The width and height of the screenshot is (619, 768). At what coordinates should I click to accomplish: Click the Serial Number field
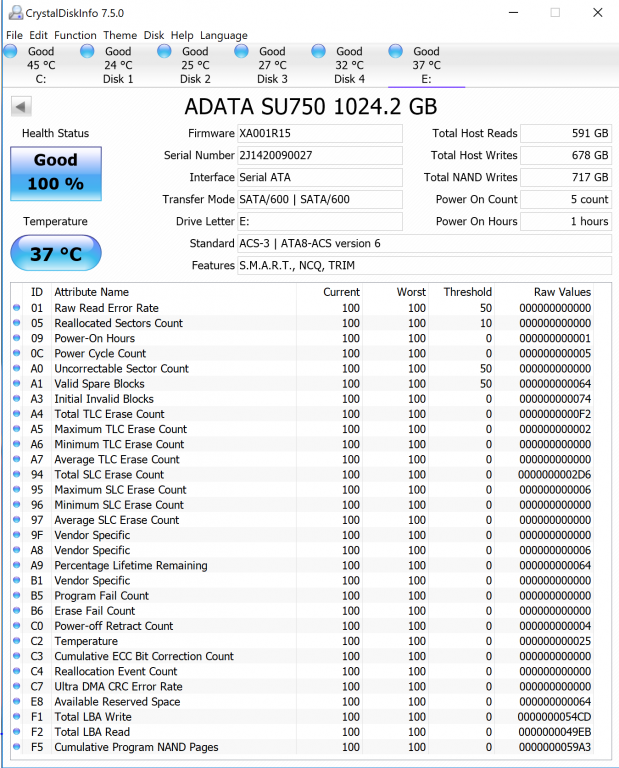pyautogui.click(x=319, y=155)
